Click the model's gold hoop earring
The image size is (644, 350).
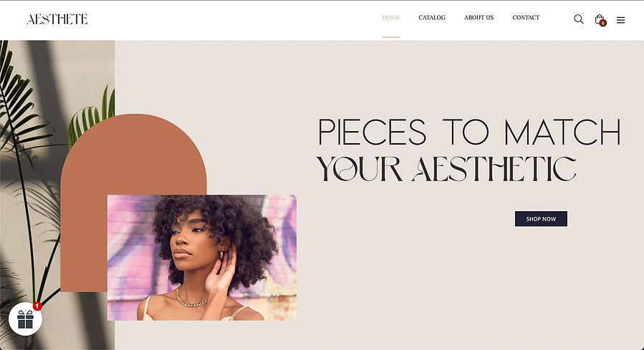click(x=221, y=255)
